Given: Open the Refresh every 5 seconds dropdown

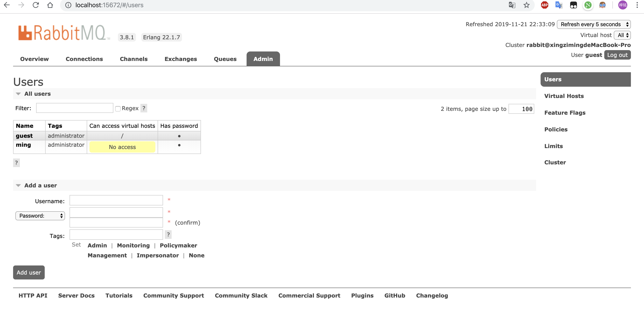Looking at the screenshot, I should click(x=594, y=24).
